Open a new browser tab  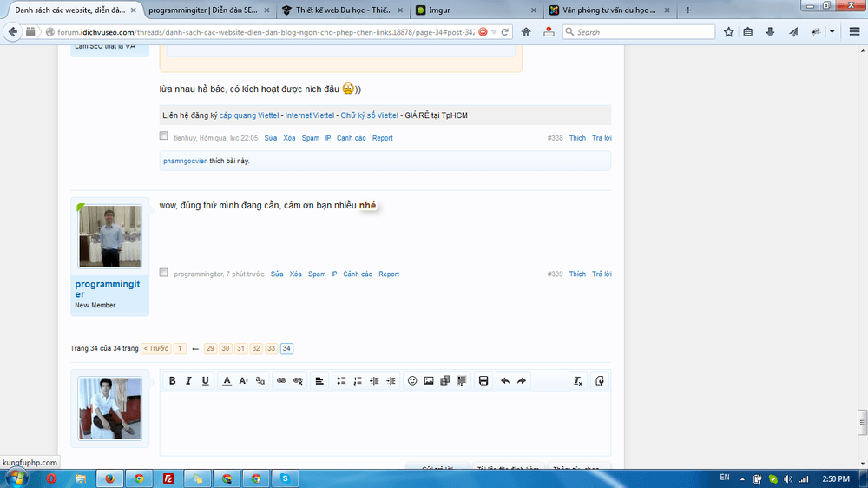coord(688,10)
